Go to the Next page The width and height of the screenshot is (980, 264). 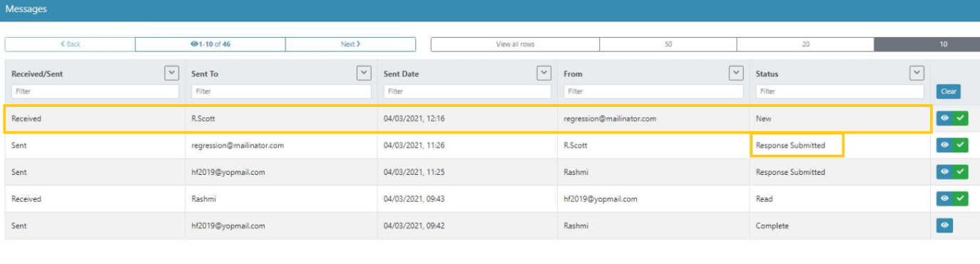coord(350,44)
